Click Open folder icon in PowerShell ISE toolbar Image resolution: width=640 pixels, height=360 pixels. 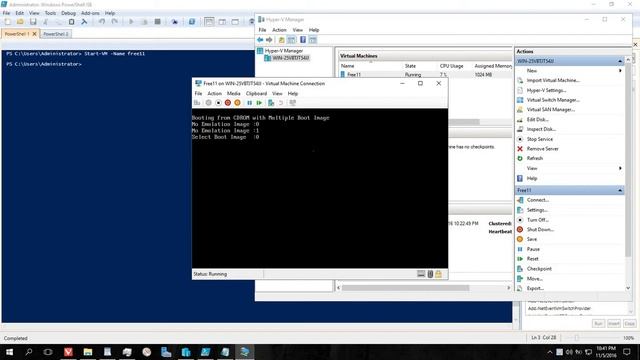tap(20, 22)
